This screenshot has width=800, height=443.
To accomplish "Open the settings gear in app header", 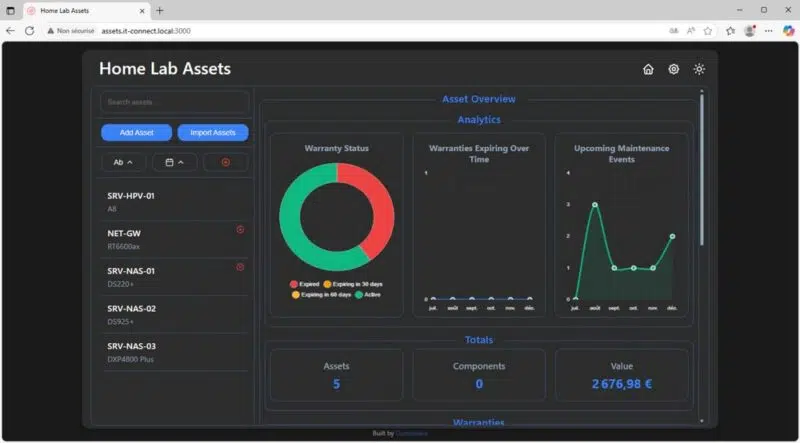I will pyautogui.click(x=673, y=69).
